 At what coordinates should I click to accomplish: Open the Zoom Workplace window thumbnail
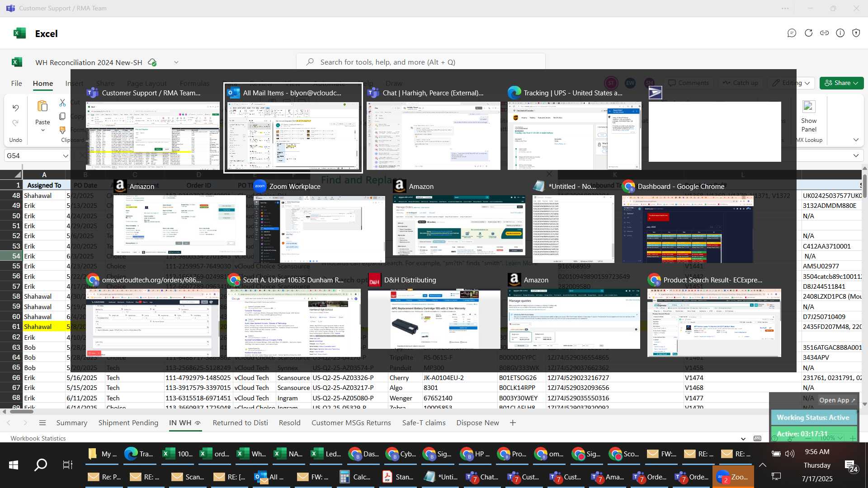[x=319, y=221]
